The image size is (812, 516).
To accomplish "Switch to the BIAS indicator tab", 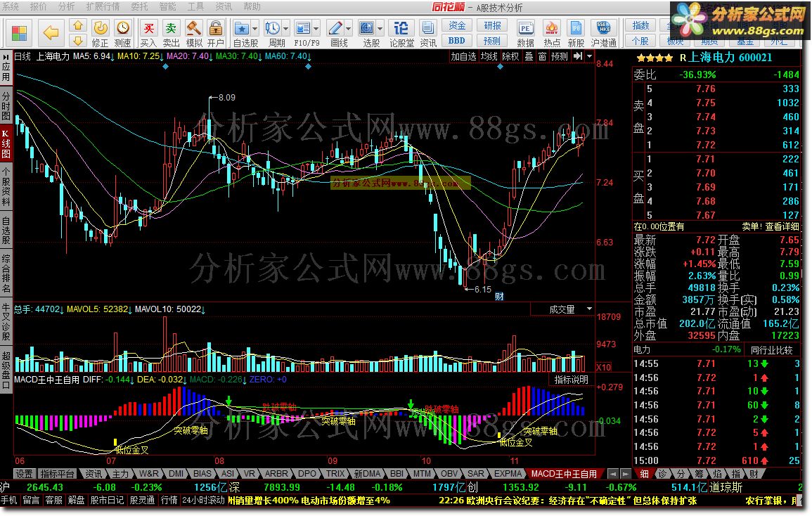I will (x=202, y=474).
